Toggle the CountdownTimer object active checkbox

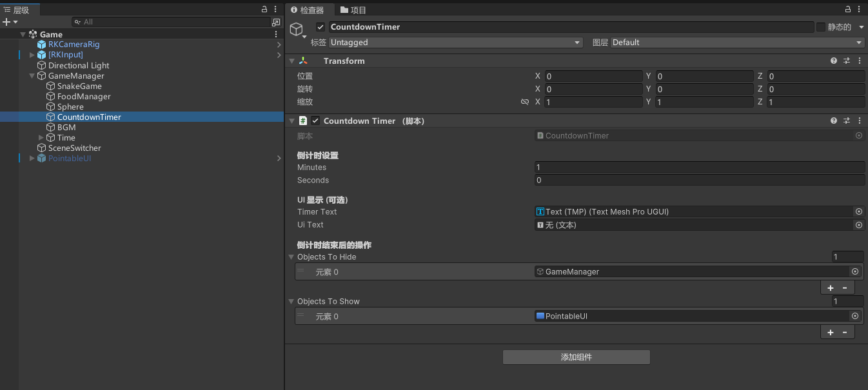[321, 27]
